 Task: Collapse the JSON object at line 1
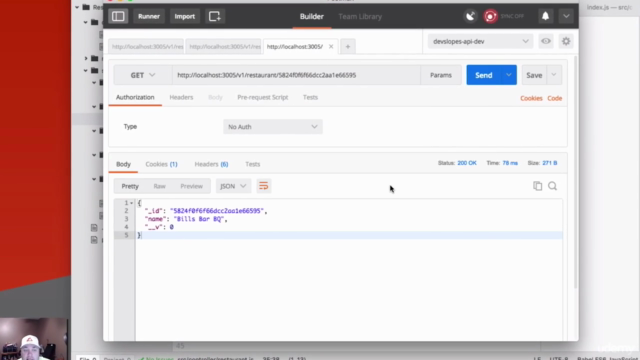click(x=132, y=203)
